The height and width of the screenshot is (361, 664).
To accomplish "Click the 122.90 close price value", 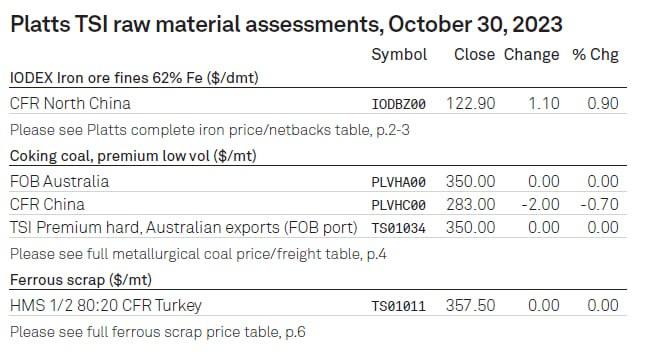I will pos(470,103).
